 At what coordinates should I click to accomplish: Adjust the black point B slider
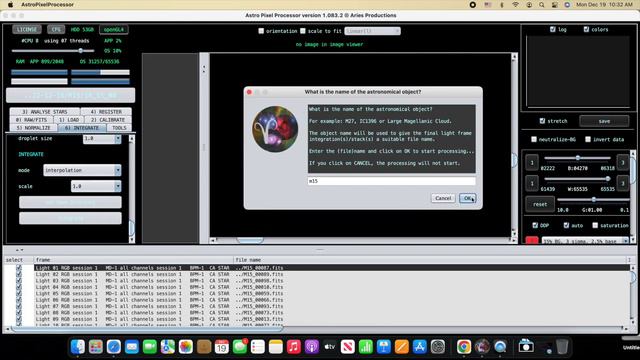coord(577,158)
